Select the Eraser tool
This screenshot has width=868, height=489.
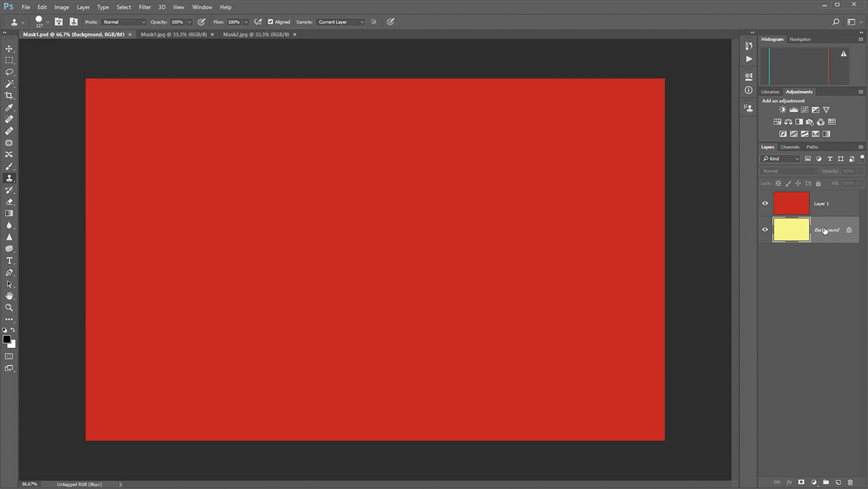pyautogui.click(x=9, y=202)
